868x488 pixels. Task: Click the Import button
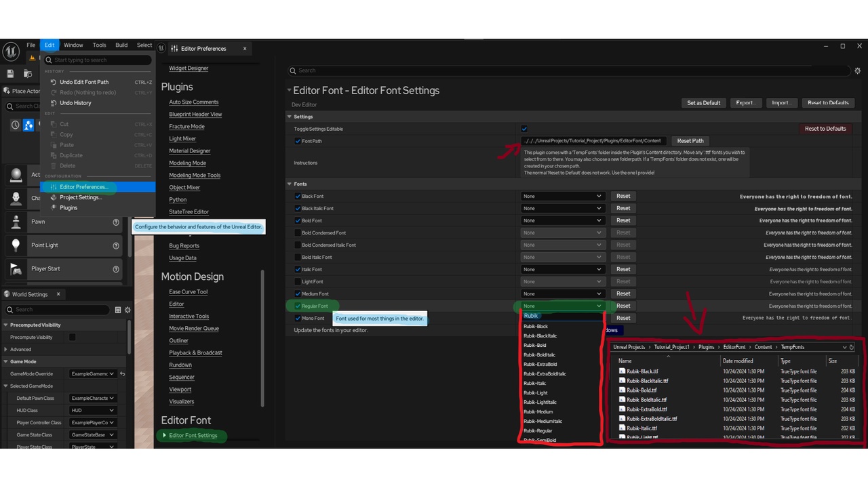(x=782, y=103)
